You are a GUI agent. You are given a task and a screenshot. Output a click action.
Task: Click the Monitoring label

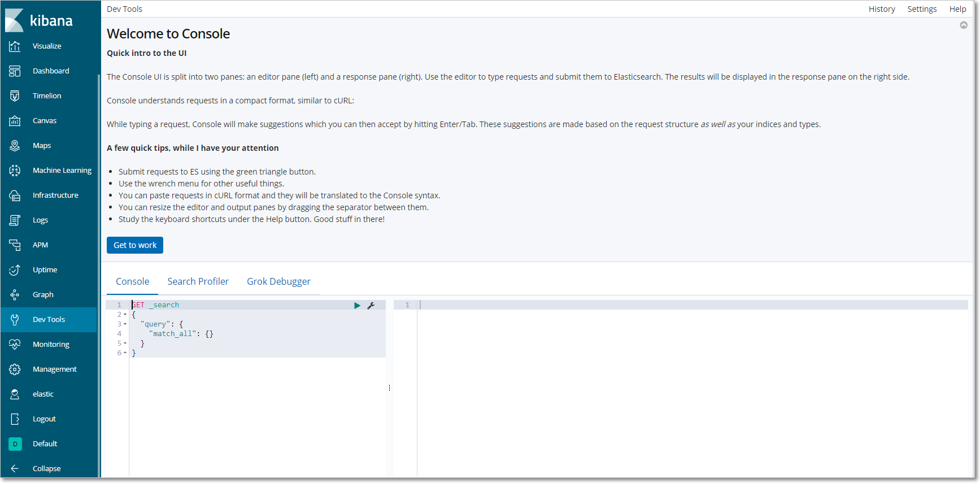[x=51, y=345]
